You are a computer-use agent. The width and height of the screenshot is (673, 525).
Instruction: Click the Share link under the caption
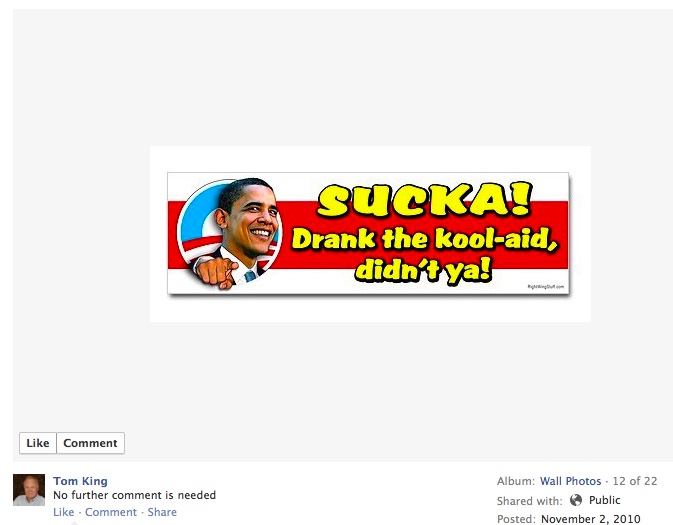click(x=162, y=512)
